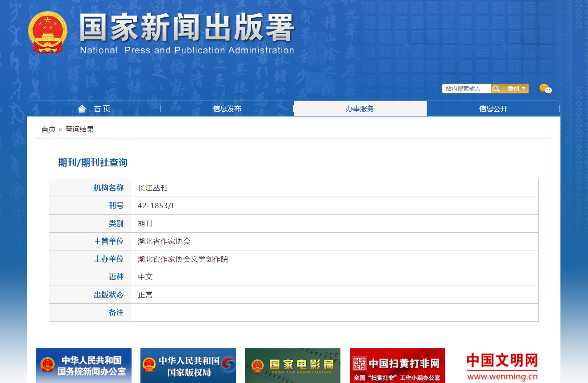Expand the 类别 search category dropdown
Screen dimensions: 588x383
click(516, 89)
